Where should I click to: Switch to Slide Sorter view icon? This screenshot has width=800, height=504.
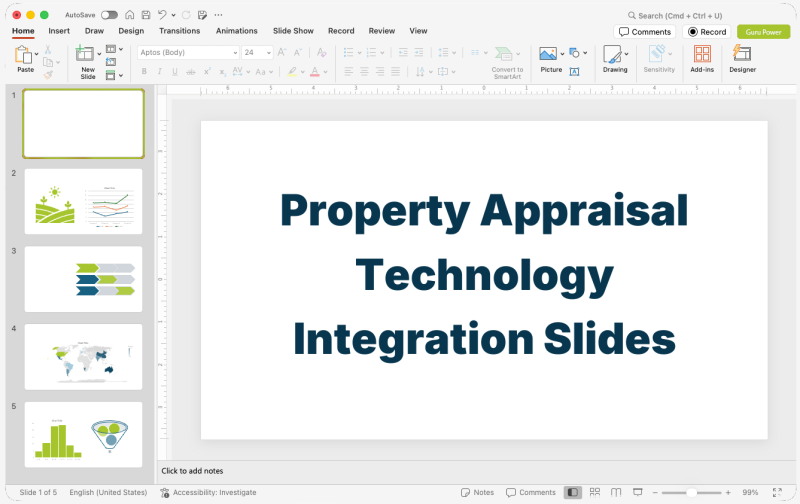595,492
